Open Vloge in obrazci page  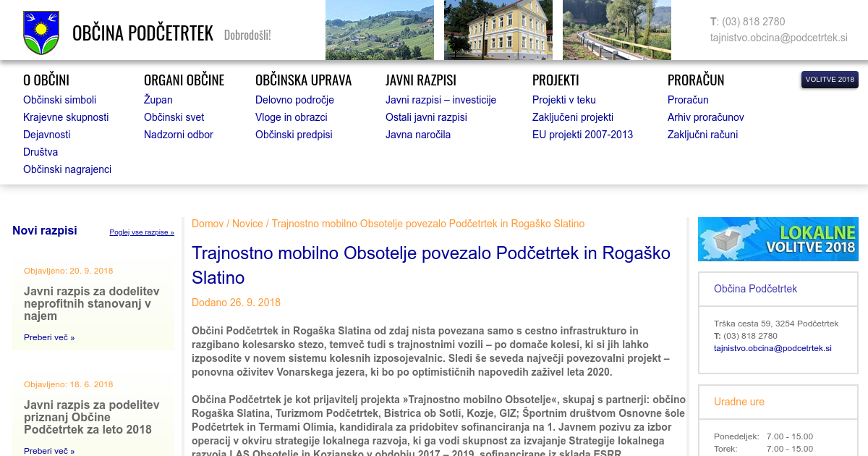[291, 117]
